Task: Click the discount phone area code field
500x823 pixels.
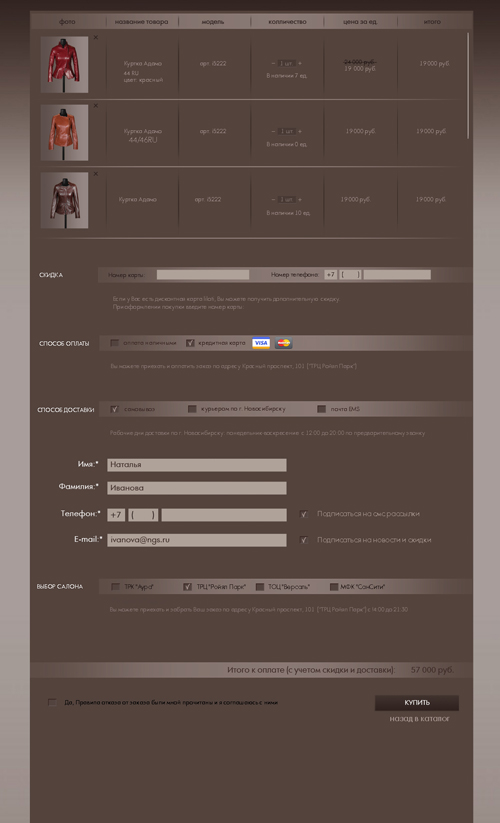Action: point(350,275)
